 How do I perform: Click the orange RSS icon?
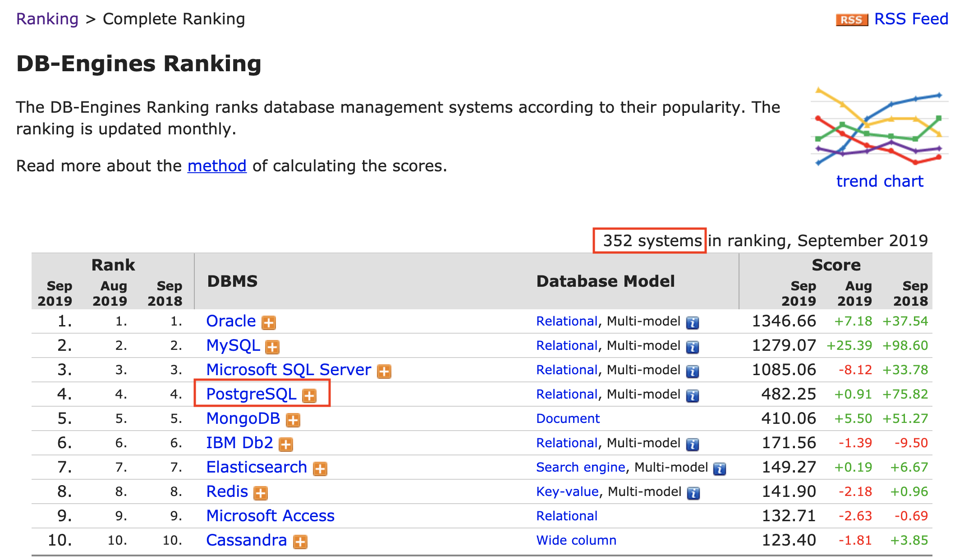(852, 20)
